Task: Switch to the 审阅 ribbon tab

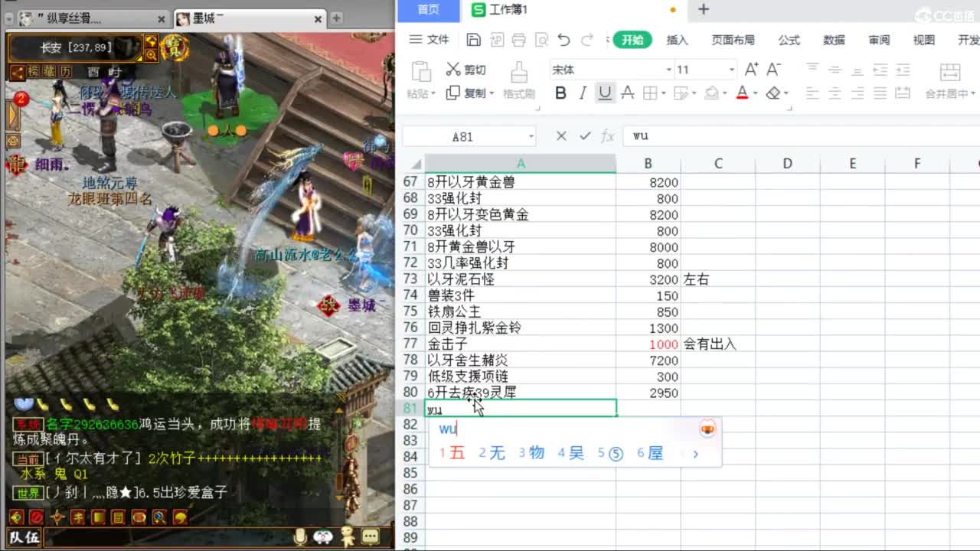Action: [879, 40]
